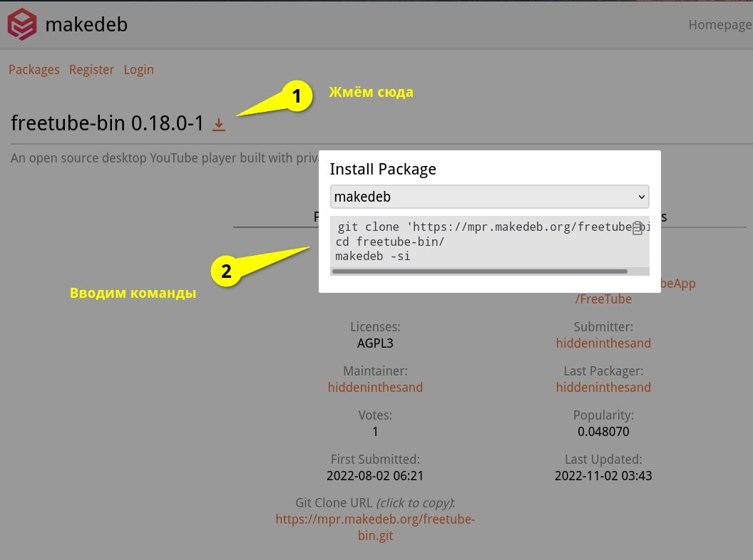Click the makedeb site title text
753x560 pixels.
[86, 24]
